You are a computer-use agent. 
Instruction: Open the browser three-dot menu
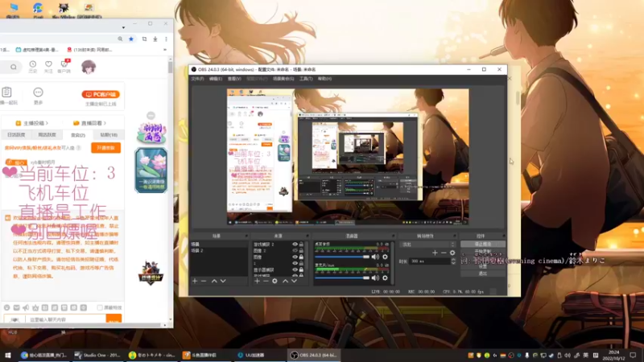point(166,39)
